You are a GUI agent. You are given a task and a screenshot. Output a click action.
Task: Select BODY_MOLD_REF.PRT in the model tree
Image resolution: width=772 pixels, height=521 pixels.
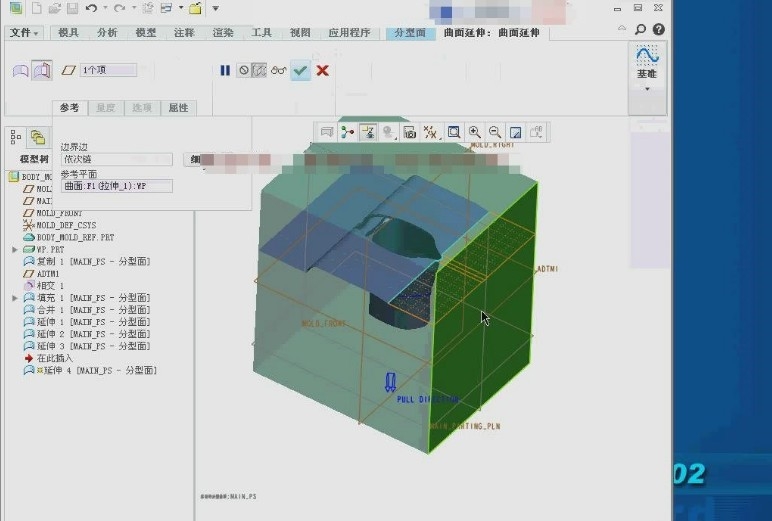tap(68, 237)
